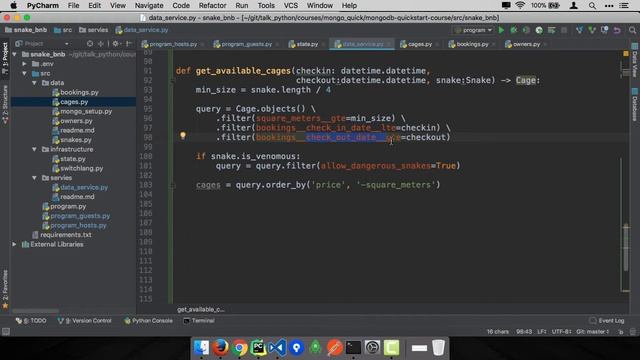Hide the Project panel icon
The image size is (640, 360).
click(x=129, y=44)
